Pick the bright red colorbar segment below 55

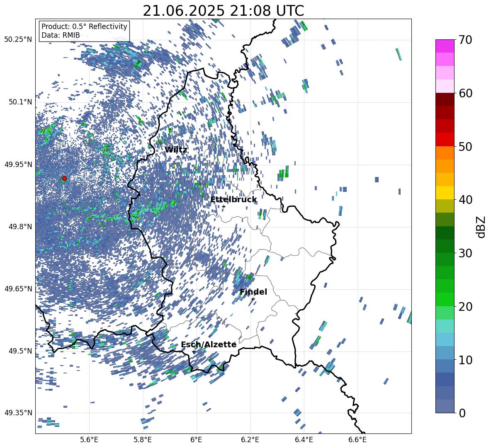(x=445, y=140)
